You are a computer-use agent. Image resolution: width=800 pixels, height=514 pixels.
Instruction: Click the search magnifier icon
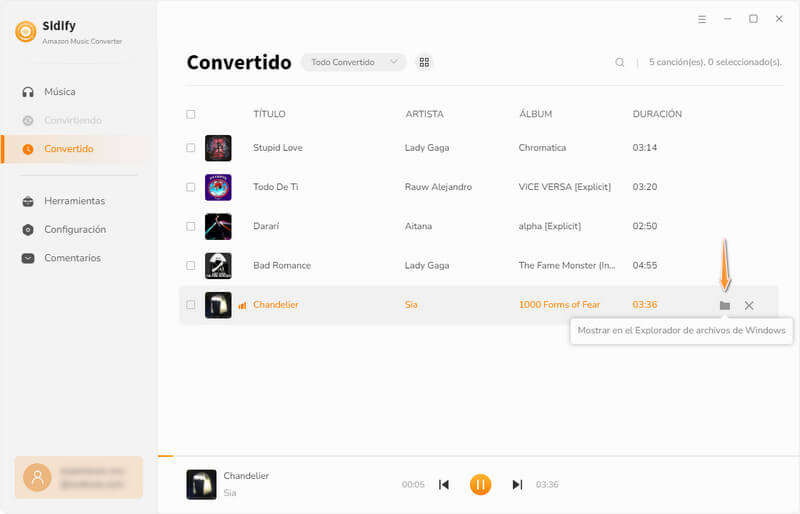click(x=619, y=62)
